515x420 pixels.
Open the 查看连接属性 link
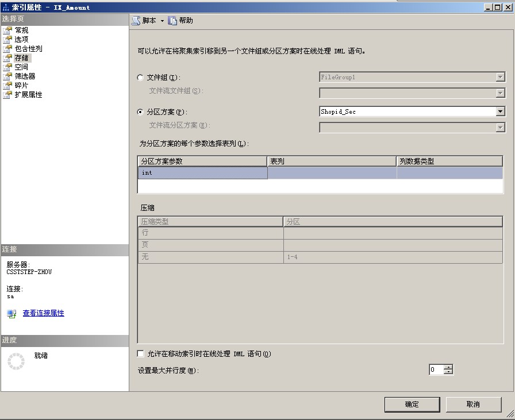click(42, 313)
